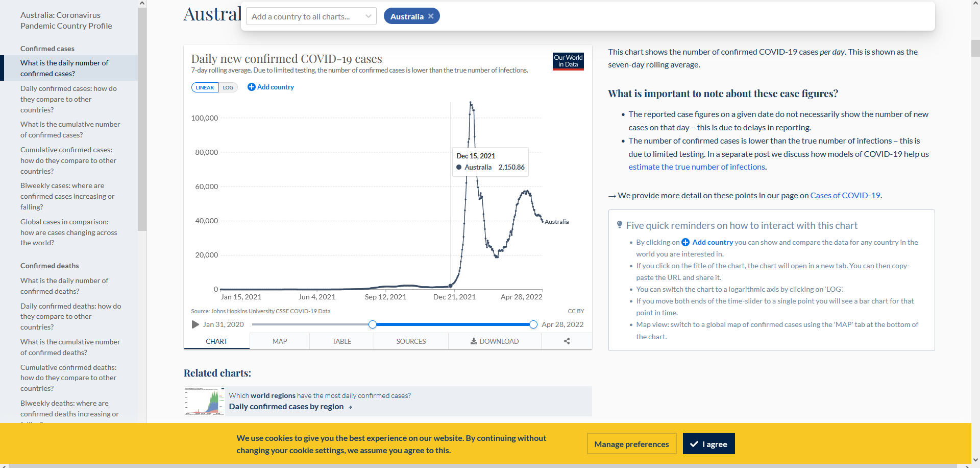
Task: Click the plus icon beside Add country
Action: click(251, 87)
